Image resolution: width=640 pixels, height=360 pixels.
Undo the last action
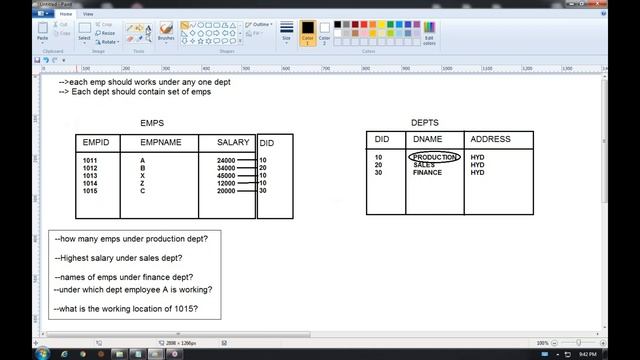coord(46,60)
